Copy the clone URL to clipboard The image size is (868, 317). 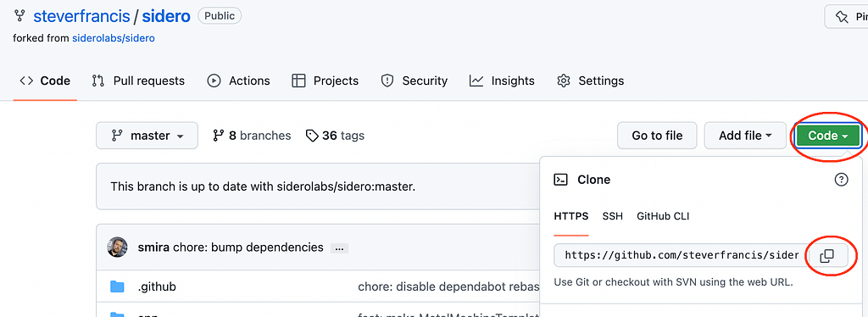(826, 255)
